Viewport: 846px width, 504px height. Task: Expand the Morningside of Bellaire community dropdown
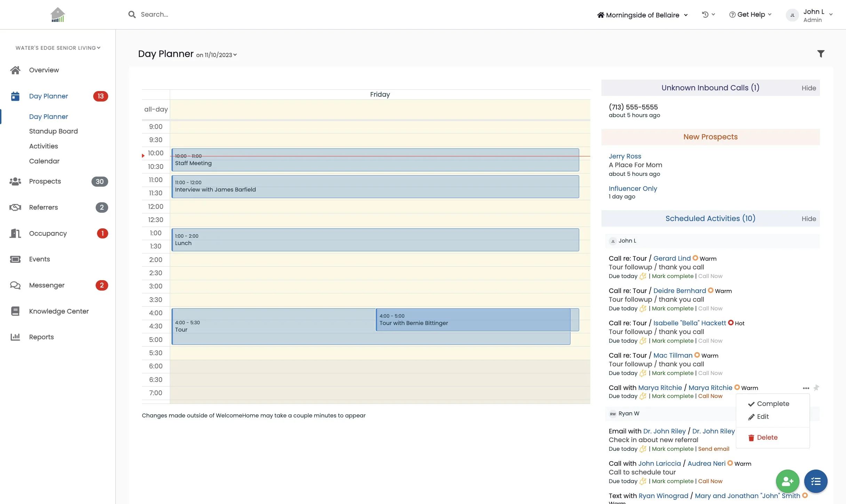(643, 15)
